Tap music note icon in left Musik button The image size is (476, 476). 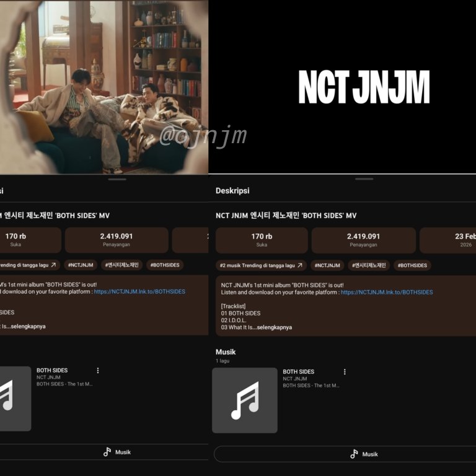[107, 452]
